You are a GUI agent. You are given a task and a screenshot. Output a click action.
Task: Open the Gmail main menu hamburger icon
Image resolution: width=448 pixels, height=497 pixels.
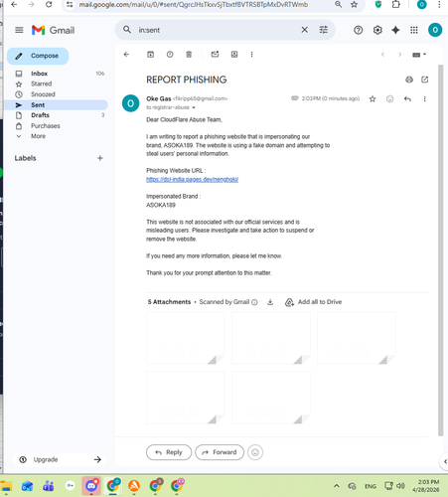pyautogui.click(x=19, y=30)
